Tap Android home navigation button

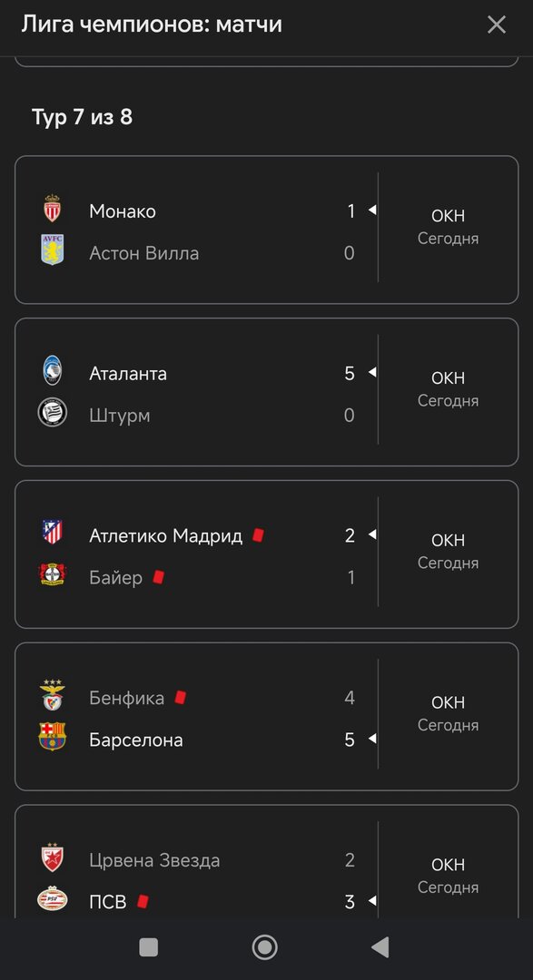point(264,947)
